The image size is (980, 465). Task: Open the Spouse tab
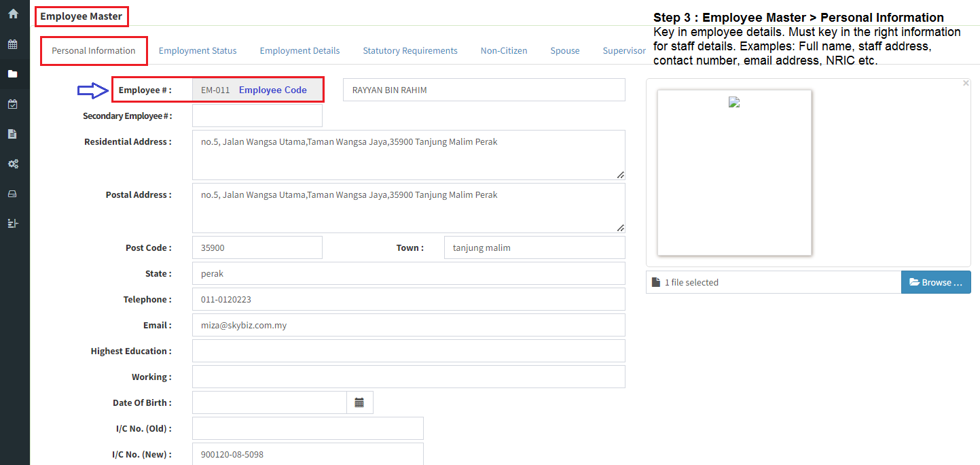[x=565, y=51]
